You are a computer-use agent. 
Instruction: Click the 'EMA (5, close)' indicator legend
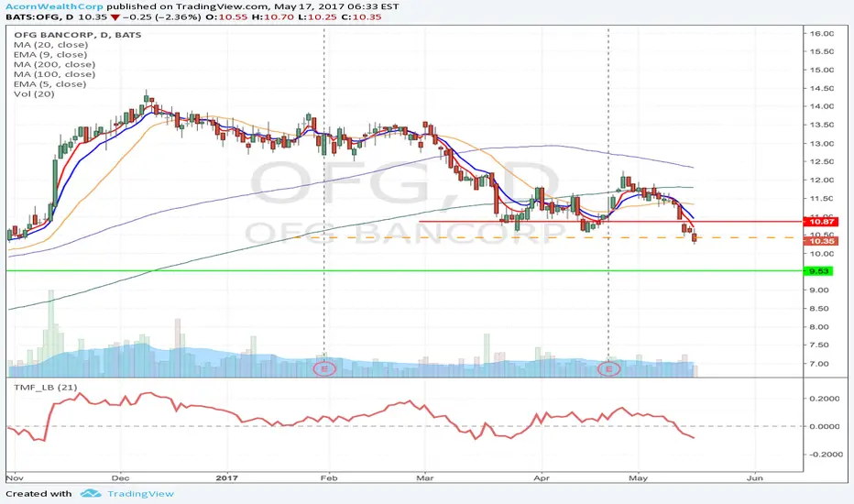coord(50,84)
